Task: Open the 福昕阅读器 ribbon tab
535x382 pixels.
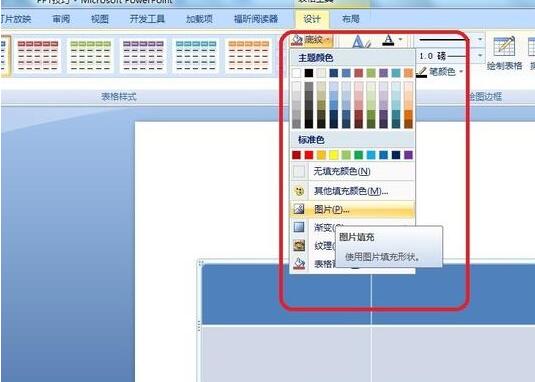Action: pos(256,19)
